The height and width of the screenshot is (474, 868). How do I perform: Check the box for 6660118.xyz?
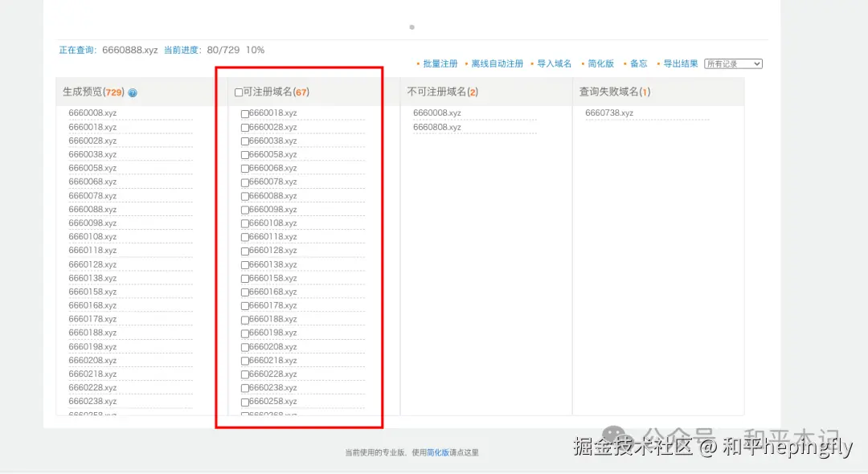coord(244,237)
